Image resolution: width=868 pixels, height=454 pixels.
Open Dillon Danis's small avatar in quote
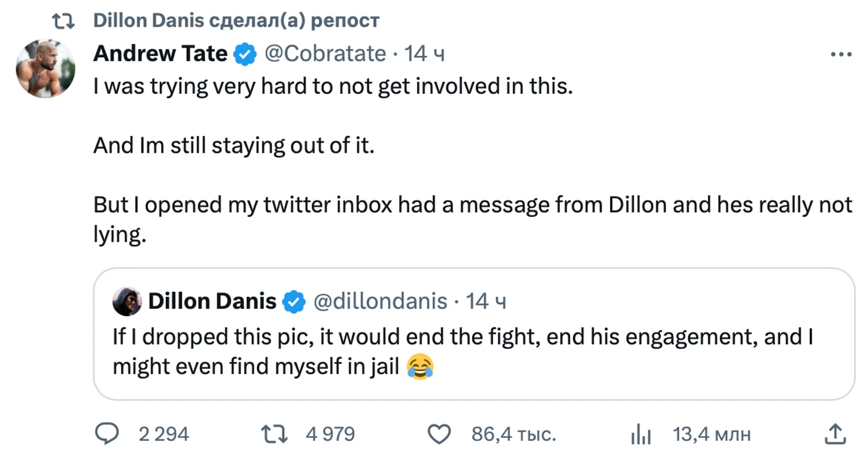pos(127,301)
